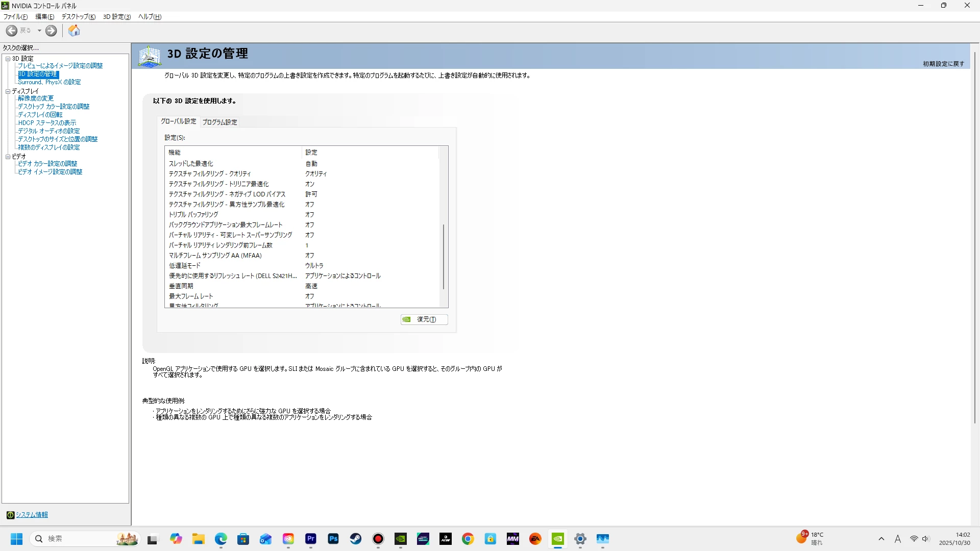Open Google Chrome from taskbar
Viewport: 980px width, 551px height.
[468, 539]
